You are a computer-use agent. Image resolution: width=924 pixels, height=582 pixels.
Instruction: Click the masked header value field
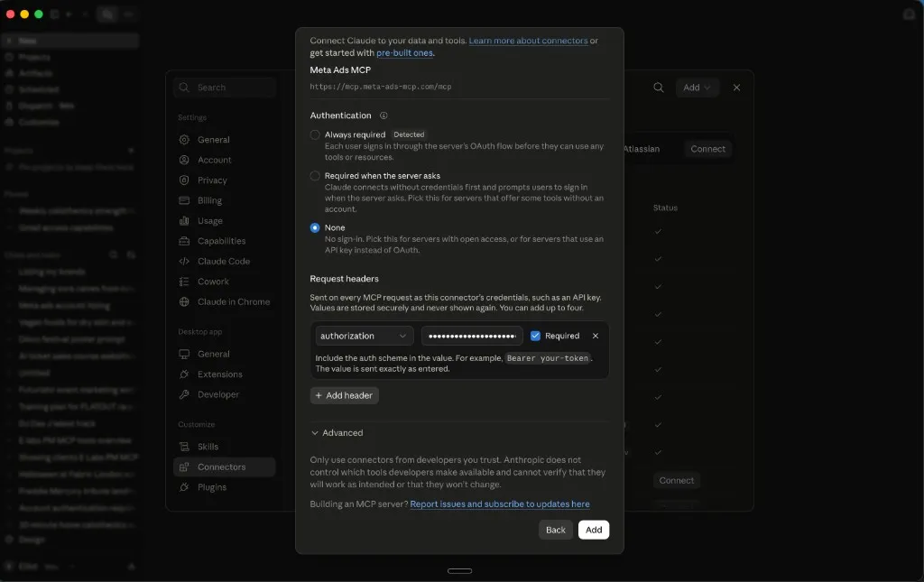tap(472, 336)
